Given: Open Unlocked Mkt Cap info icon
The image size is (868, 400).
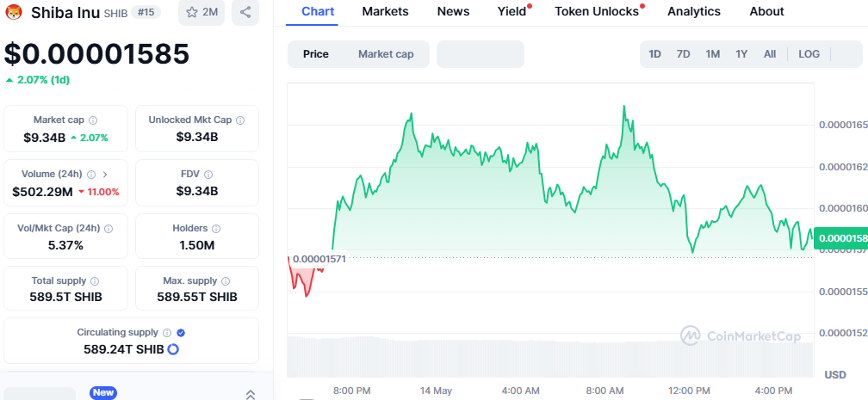Looking at the screenshot, I should [x=240, y=120].
